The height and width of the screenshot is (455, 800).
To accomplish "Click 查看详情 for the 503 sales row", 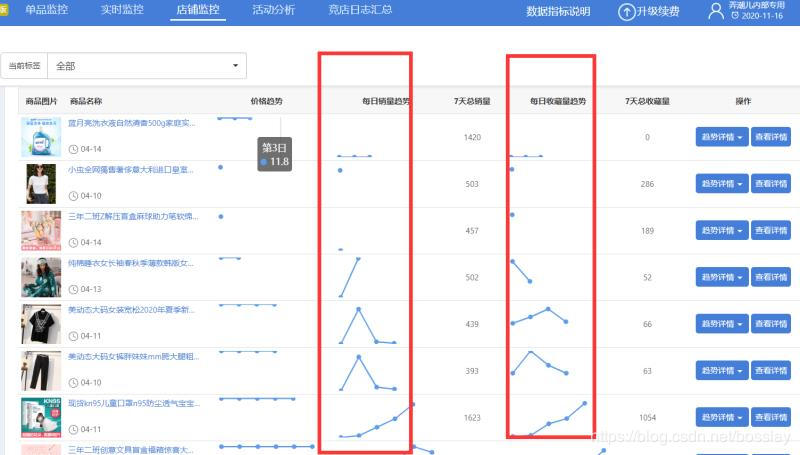I will pyautogui.click(x=772, y=184).
